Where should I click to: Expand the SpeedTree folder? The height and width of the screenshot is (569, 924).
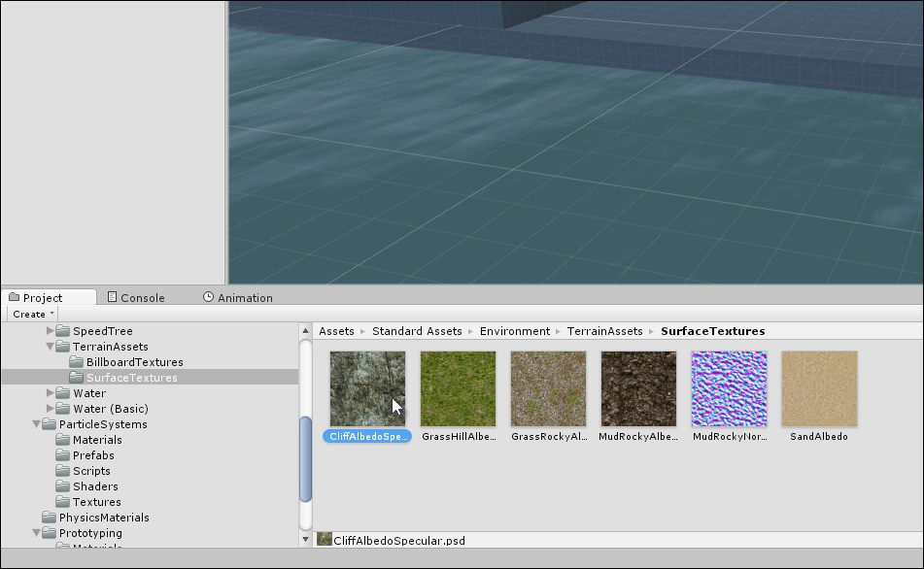(50, 331)
